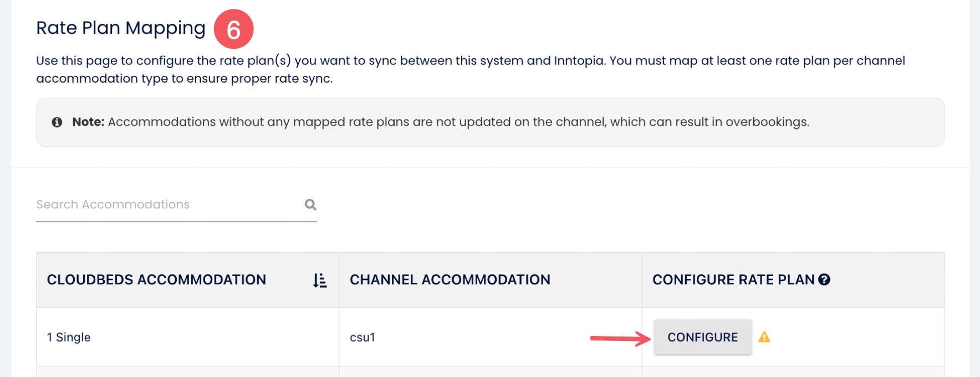Click the csu1 channel accommodation cell
Viewport: 980px width, 377px height.
click(362, 338)
